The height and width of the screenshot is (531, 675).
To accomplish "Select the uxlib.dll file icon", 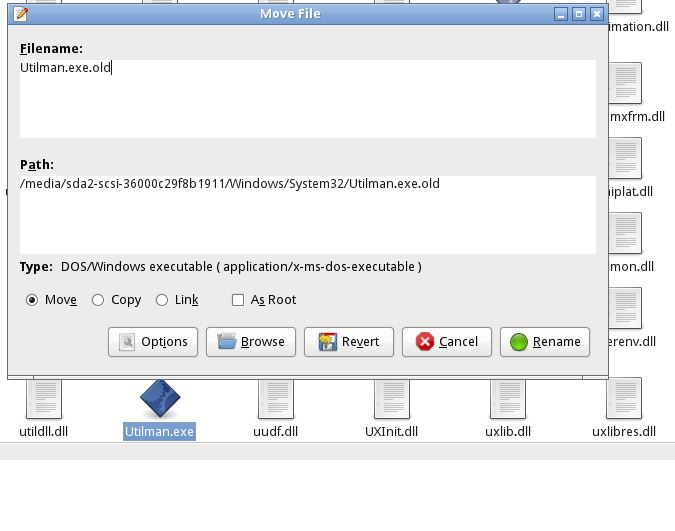I will [508, 399].
